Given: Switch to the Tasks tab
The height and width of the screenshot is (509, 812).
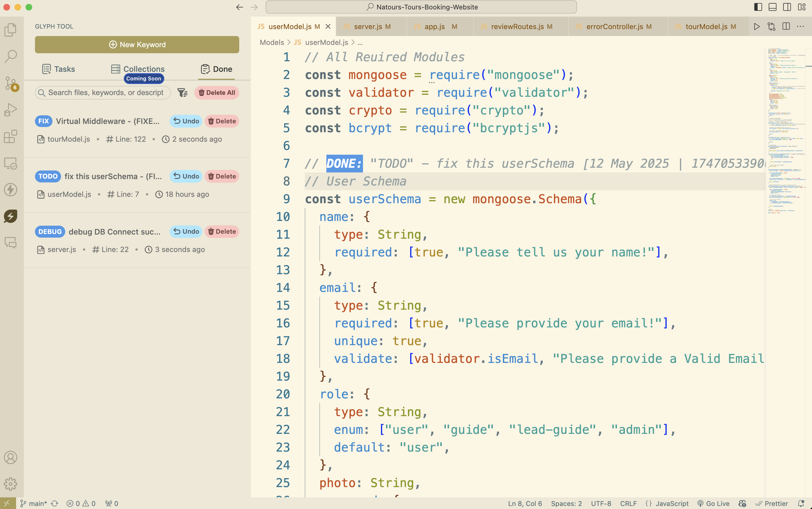Looking at the screenshot, I should pos(59,69).
